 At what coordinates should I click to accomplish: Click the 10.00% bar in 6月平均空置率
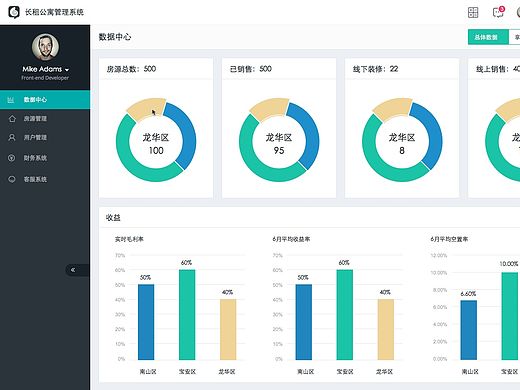click(x=510, y=316)
